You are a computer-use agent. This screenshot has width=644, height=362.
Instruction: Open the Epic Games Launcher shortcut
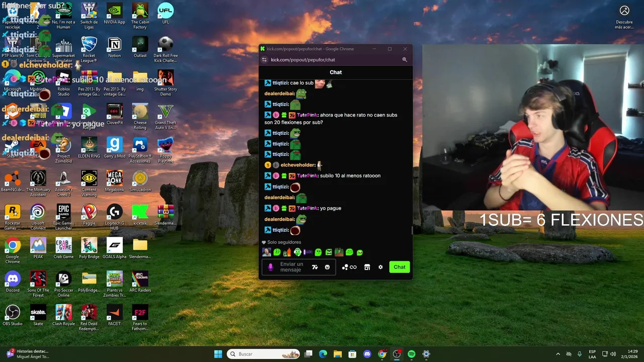[x=63, y=218]
